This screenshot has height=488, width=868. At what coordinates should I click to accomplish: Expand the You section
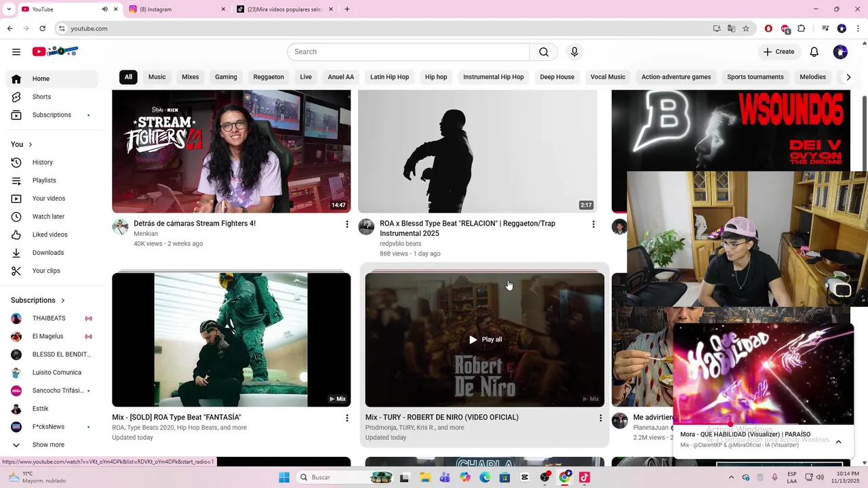(22, 144)
